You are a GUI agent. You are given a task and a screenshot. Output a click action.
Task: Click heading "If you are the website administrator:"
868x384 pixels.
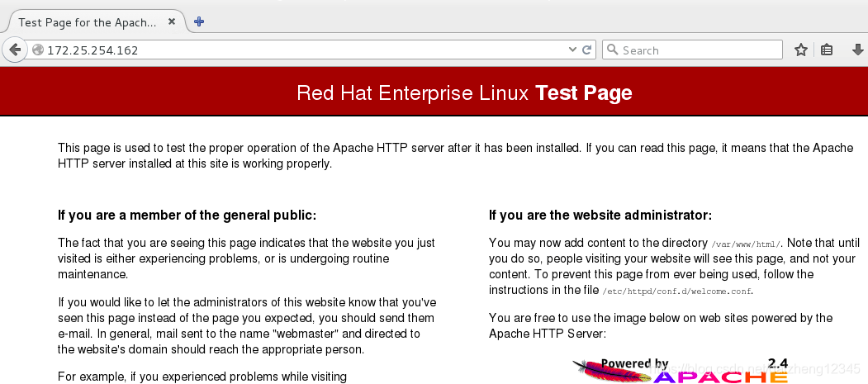pyautogui.click(x=600, y=216)
